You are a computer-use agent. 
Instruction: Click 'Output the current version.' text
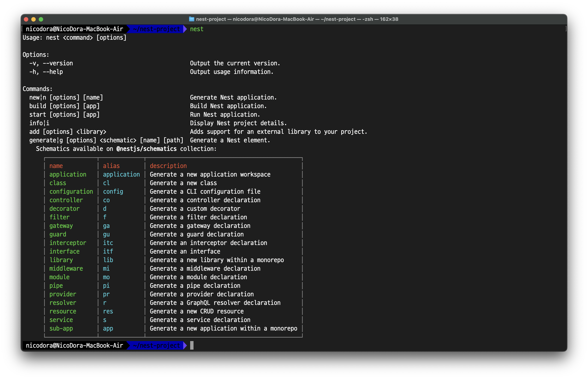(x=235, y=63)
